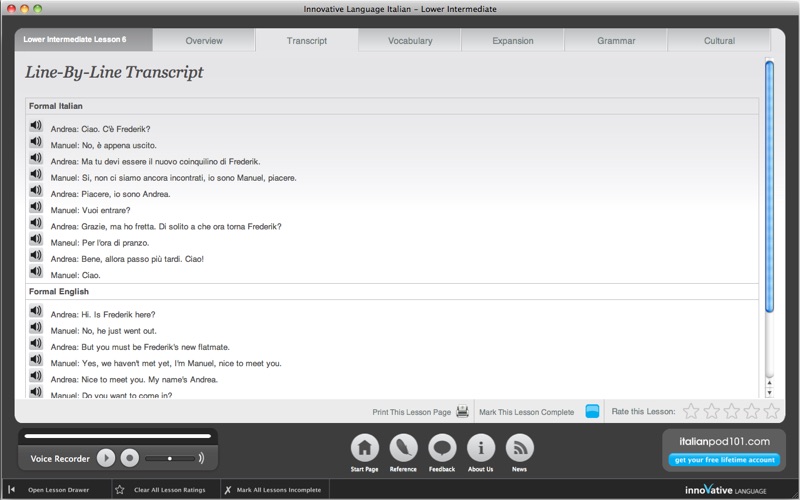Open About Us info icon
The width and height of the screenshot is (800, 500).
coord(481,448)
